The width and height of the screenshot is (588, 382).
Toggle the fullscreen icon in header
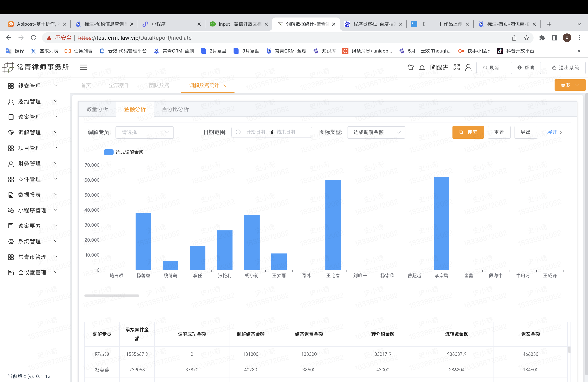[457, 67]
